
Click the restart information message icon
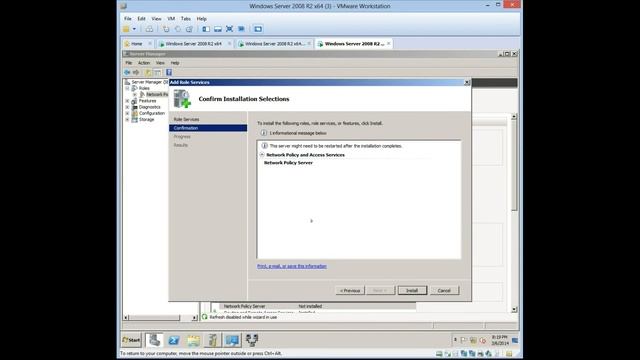(x=264, y=146)
